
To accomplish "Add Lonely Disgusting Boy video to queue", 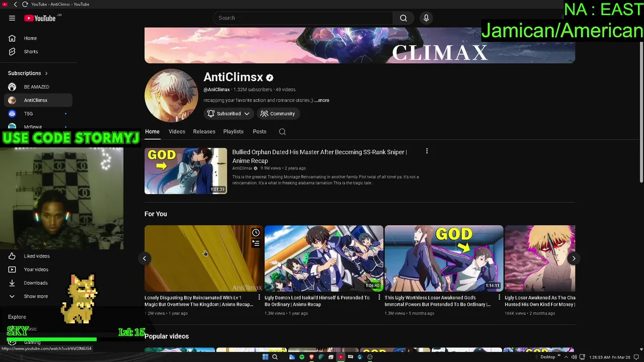I will pos(256,243).
